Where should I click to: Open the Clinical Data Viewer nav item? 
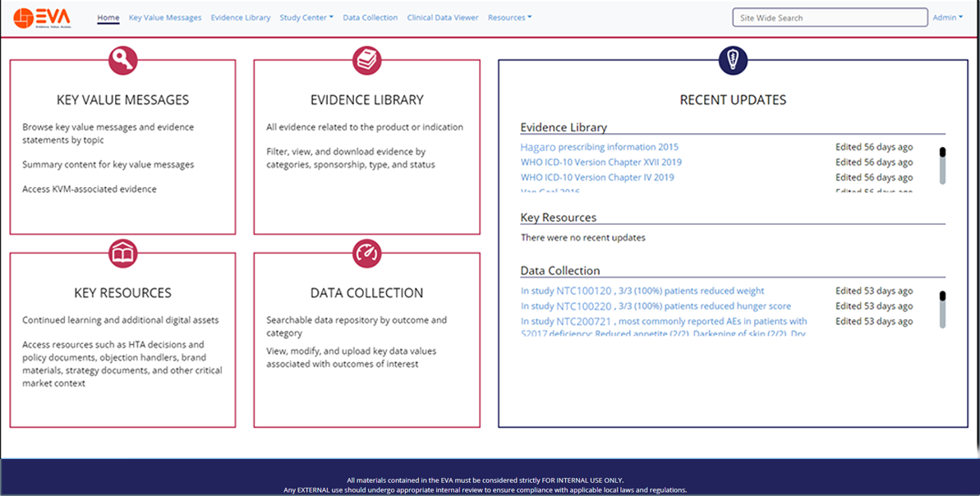pyautogui.click(x=443, y=17)
